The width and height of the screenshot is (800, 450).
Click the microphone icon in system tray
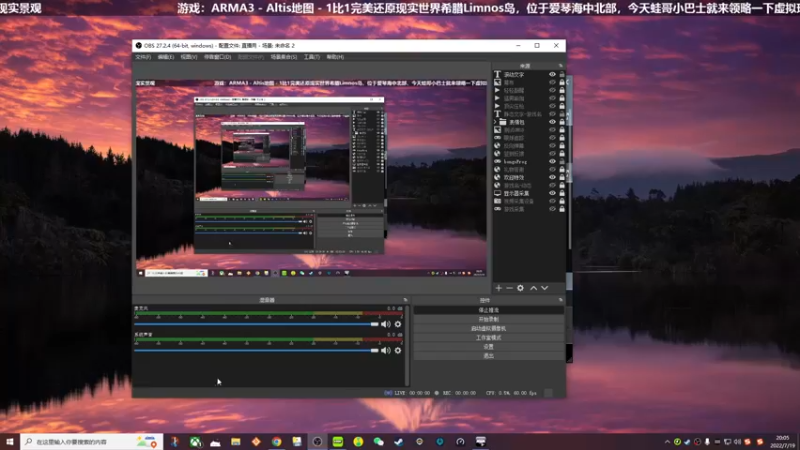click(707, 442)
